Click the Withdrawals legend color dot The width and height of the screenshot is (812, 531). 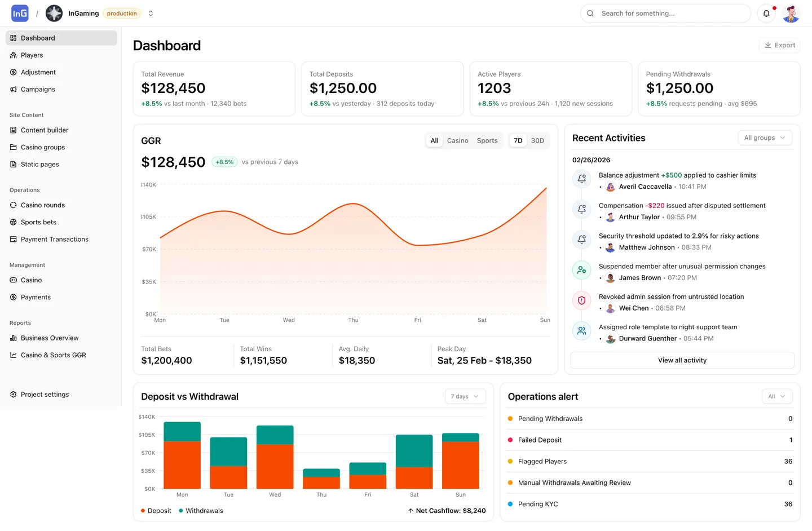pos(180,511)
